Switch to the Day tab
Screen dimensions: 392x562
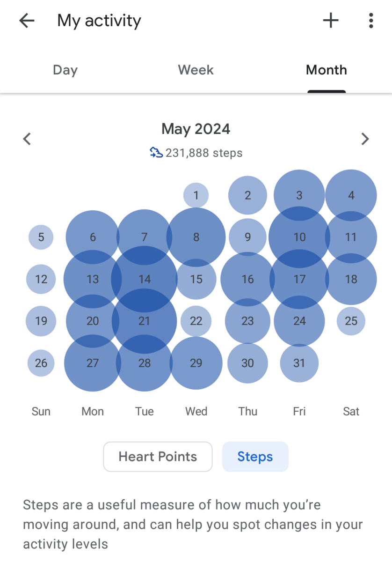(65, 70)
